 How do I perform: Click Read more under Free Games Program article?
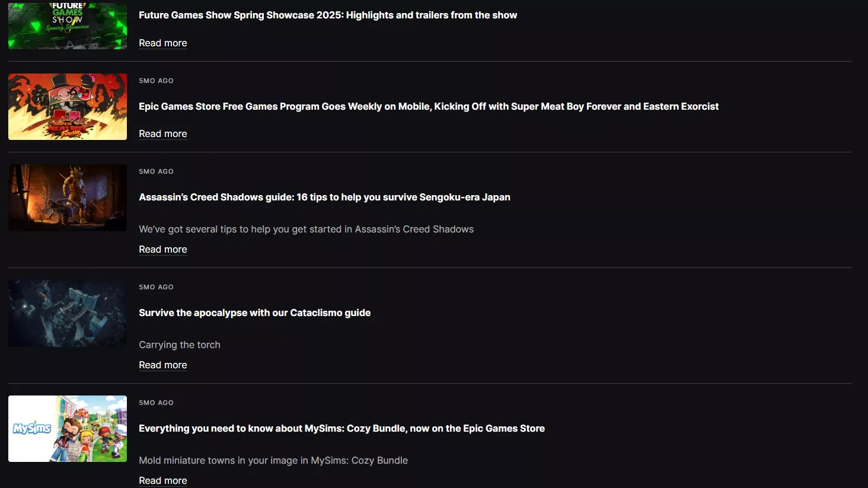163,133
